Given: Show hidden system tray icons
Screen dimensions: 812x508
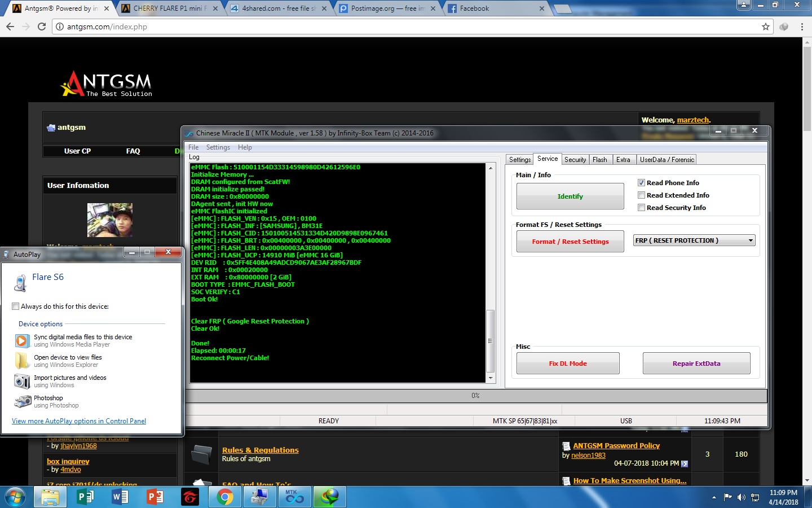Looking at the screenshot, I should (714, 497).
